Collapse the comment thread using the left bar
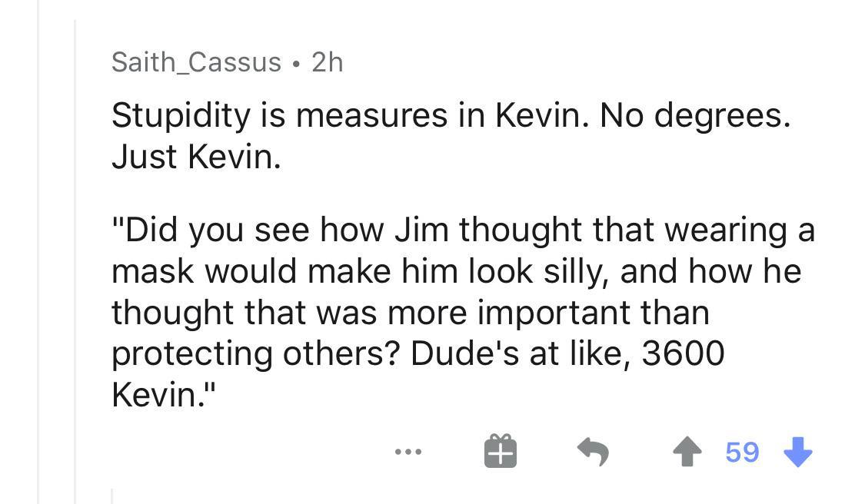Viewport: 865px width, 504px height. tap(75, 254)
